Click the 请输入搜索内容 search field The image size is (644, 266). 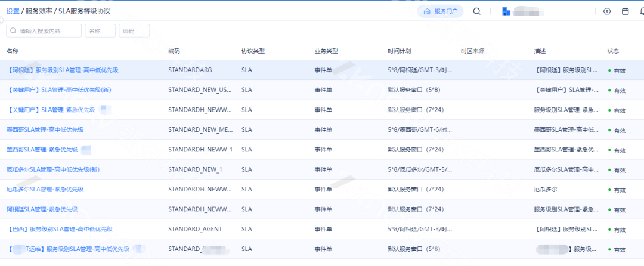(48, 31)
